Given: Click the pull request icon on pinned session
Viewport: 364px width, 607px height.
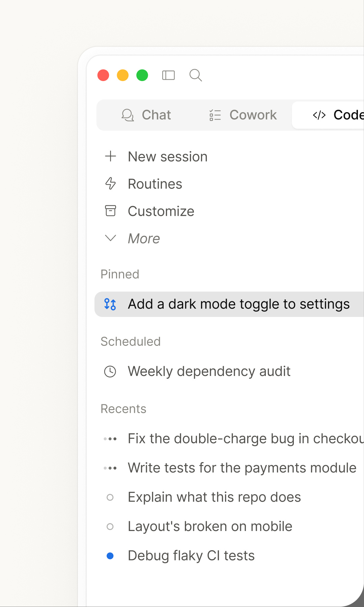Looking at the screenshot, I should [110, 304].
